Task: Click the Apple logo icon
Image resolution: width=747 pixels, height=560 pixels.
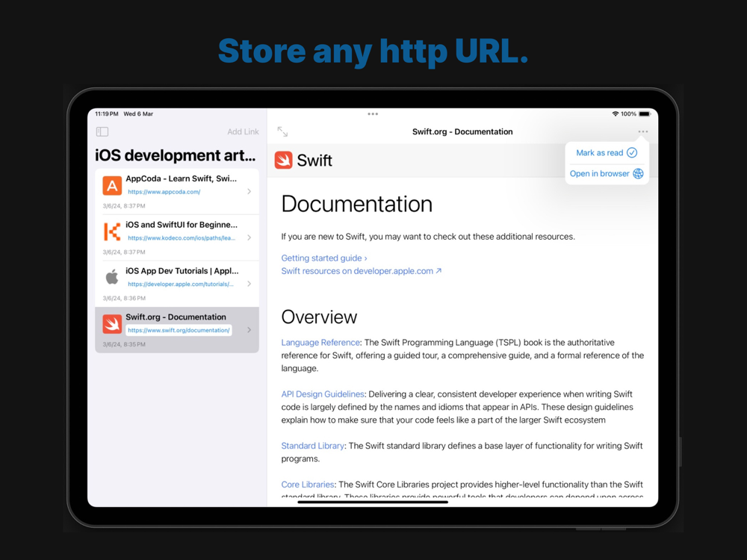Action: point(112,277)
